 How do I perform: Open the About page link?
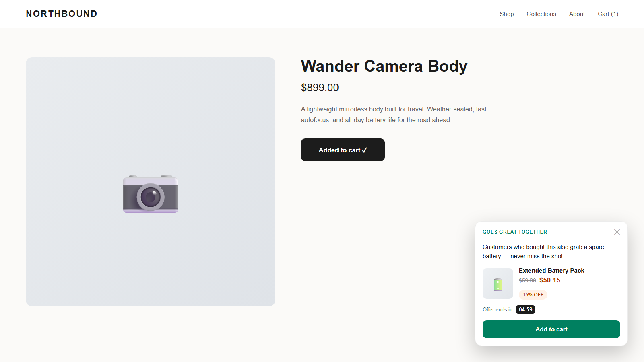pyautogui.click(x=577, y=14)
